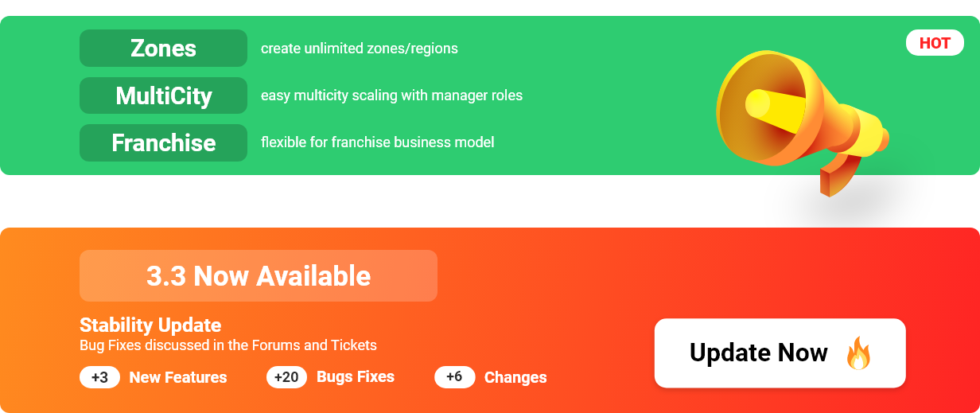Click 'easy multicity scaling with manager roles' text
Image resolution: width=980 pixels, height=413 pixels.
391,95
